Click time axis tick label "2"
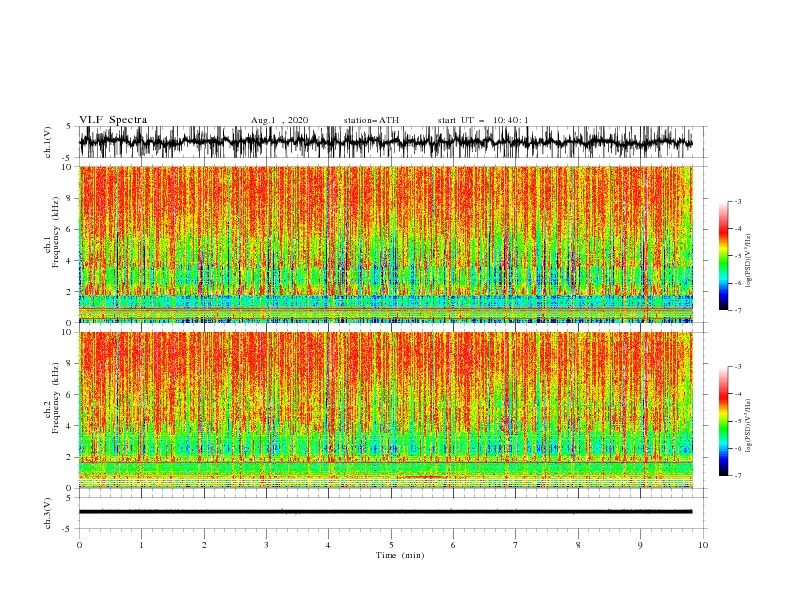 204,545
